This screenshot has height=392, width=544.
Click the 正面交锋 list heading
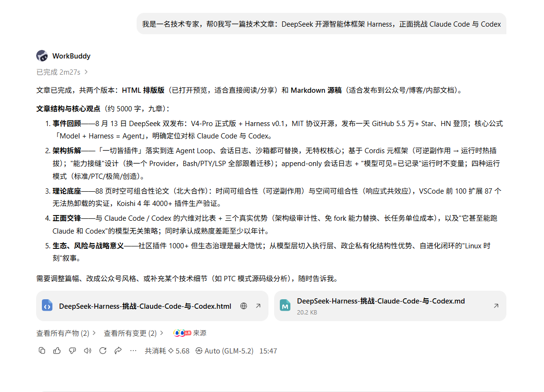[67, 218]
